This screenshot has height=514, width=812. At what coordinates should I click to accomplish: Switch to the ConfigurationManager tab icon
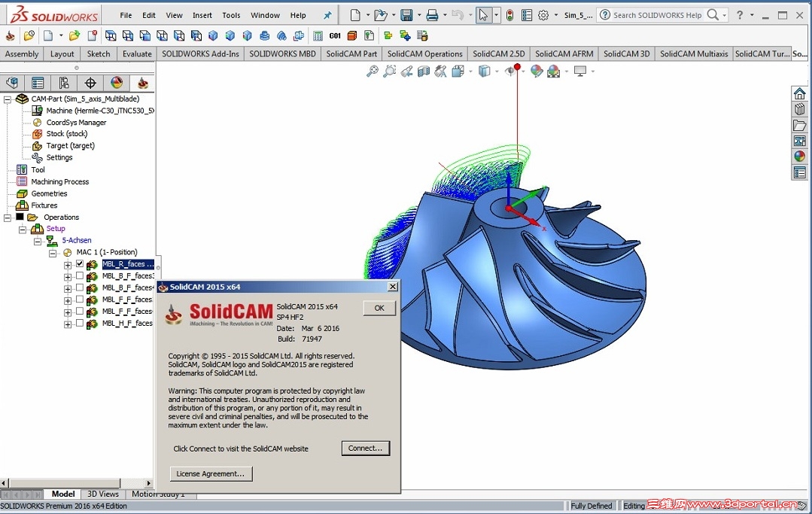coord(64,83)
